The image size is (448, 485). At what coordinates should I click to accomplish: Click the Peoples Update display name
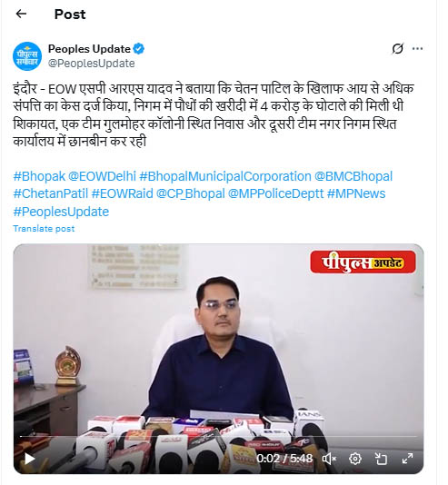coord(89,49)
